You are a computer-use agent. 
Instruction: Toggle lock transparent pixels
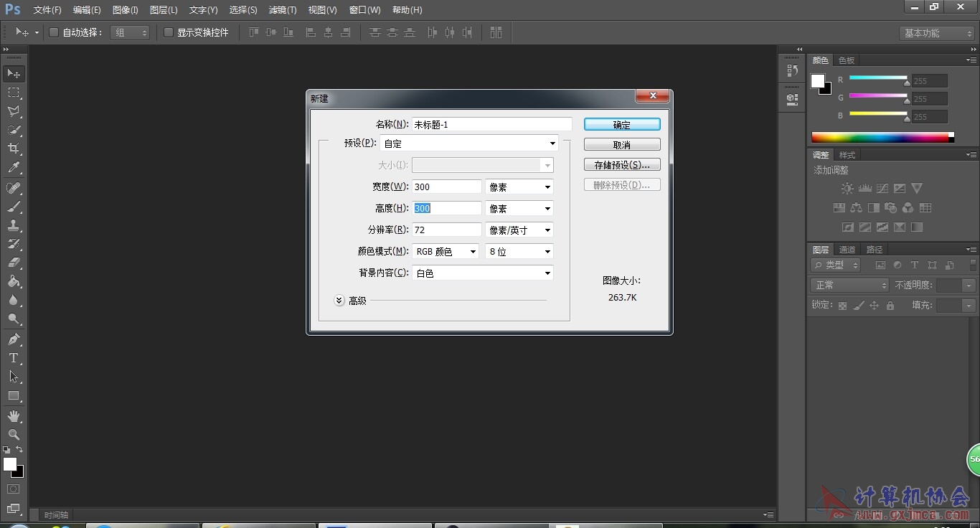(x=842, y=306)
